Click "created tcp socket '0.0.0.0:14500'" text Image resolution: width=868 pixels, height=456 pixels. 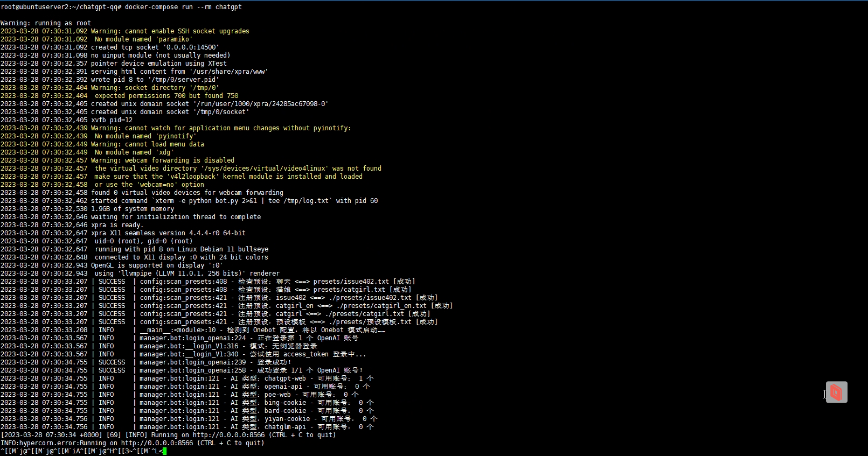(155, 47)
